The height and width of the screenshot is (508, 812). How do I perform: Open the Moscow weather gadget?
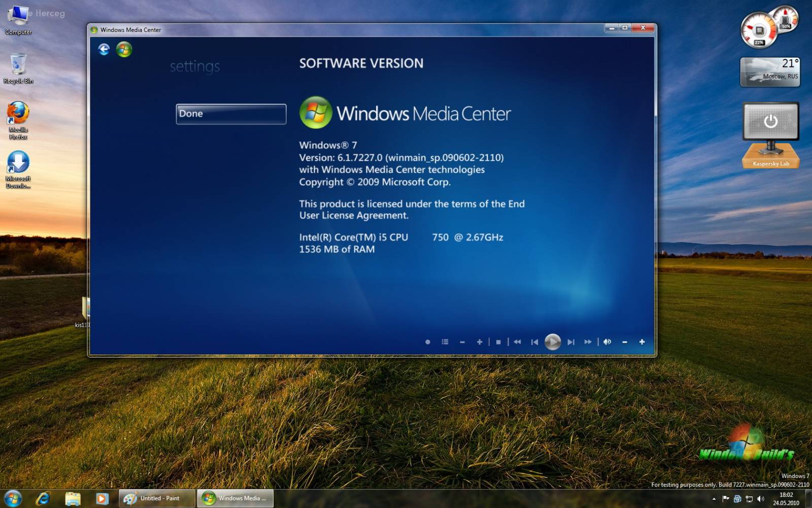770,72
